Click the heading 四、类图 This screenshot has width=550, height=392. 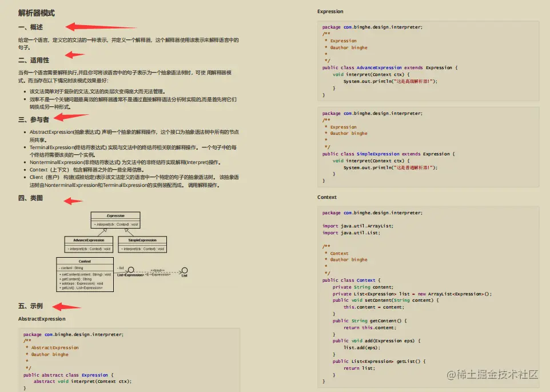[x=30, y=198]
